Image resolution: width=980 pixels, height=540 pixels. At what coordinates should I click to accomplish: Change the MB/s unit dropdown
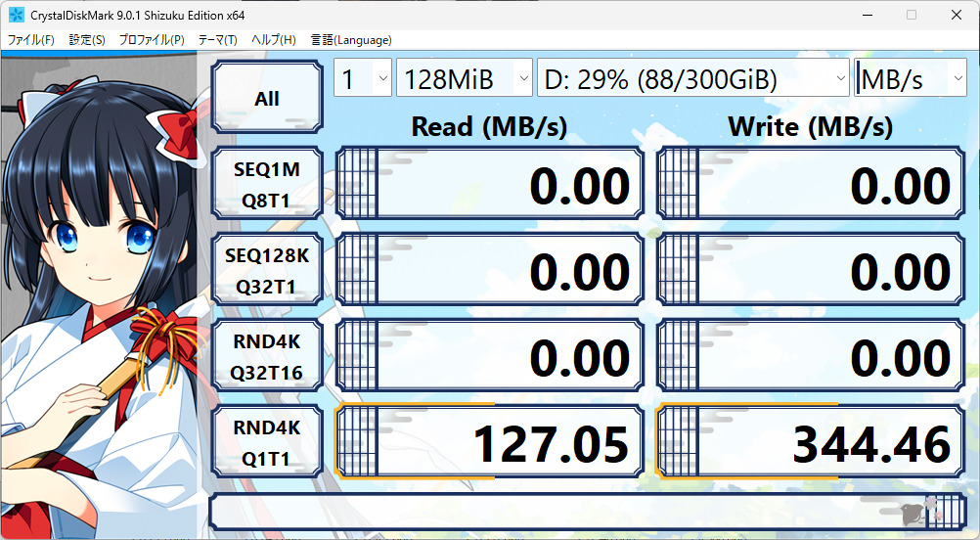(x=910, y=79)
